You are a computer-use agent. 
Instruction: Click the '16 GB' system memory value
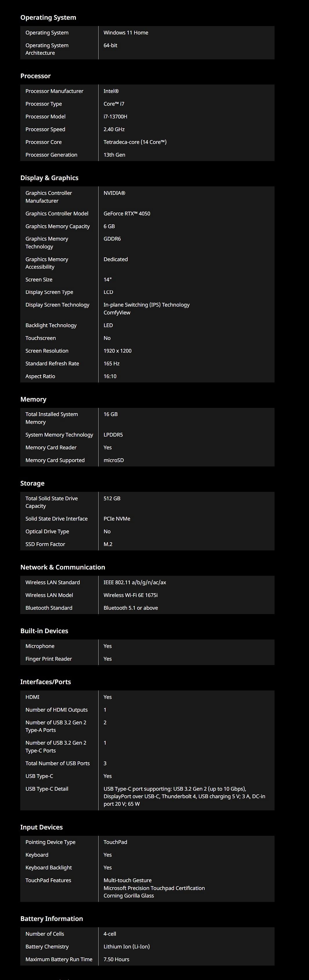[x=110, y=414]
